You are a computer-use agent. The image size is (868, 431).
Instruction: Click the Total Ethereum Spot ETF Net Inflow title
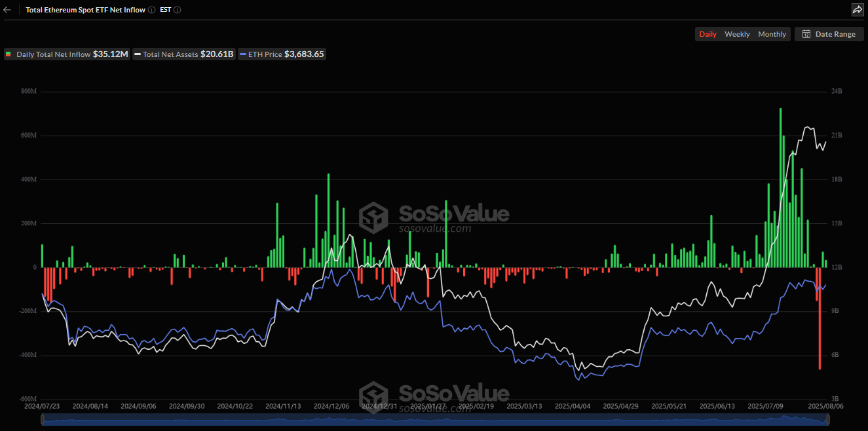[x=85, y=10]
